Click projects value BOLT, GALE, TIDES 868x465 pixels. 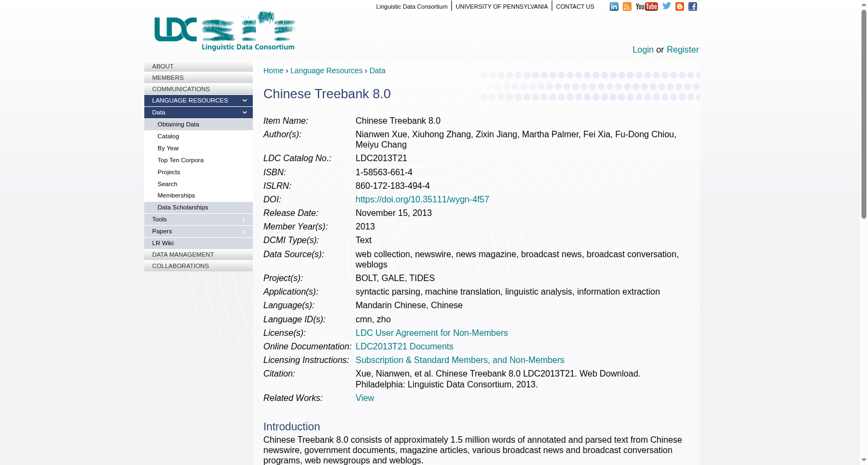pos(395,278)
